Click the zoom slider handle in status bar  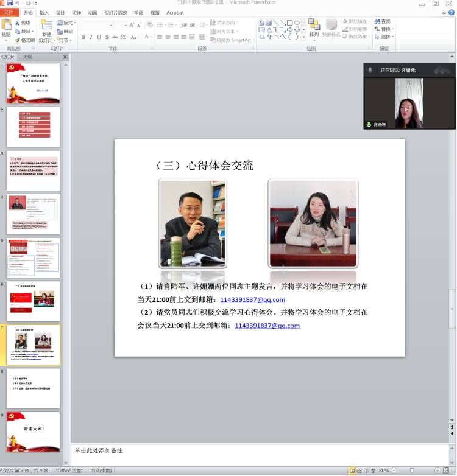[x=413, y=471]
